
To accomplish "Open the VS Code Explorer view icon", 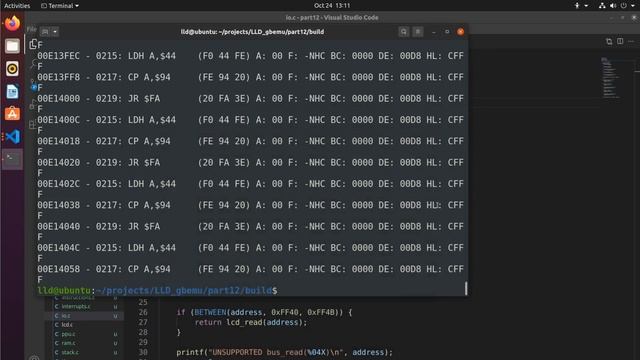I will point(33,44).
